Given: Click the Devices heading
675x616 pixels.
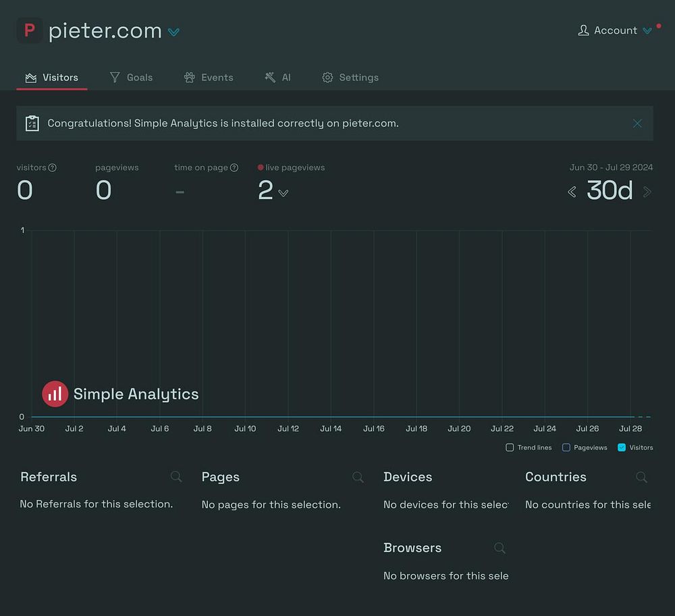Looking at the screenshot, I should (x=408, y=477).
